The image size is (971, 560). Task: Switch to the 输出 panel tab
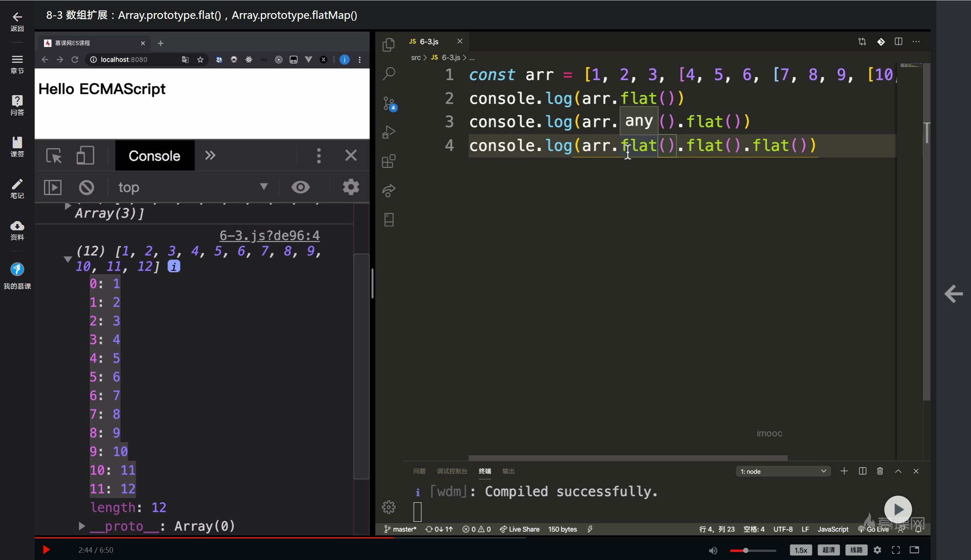pos(508,471)
